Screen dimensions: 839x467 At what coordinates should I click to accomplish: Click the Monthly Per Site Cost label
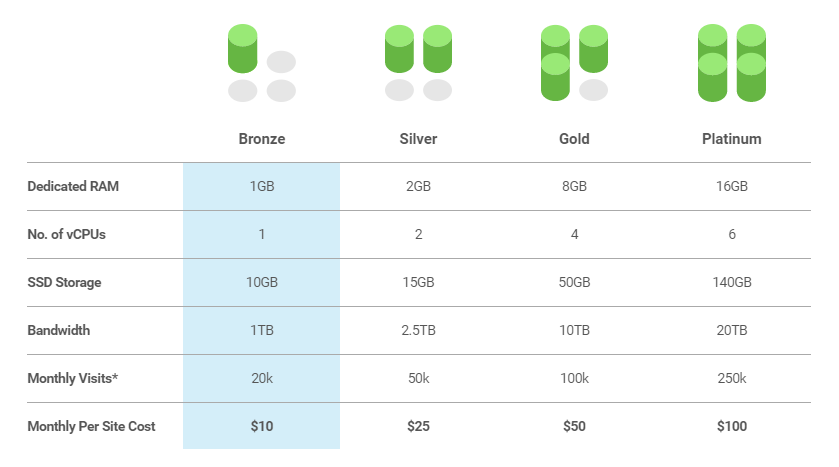(91, 426)
